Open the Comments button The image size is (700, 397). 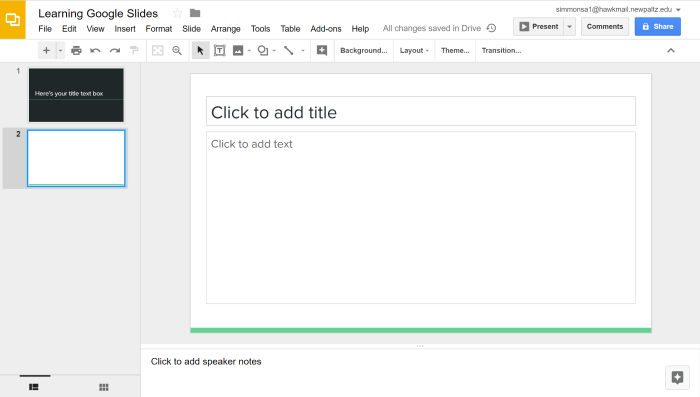604,27
